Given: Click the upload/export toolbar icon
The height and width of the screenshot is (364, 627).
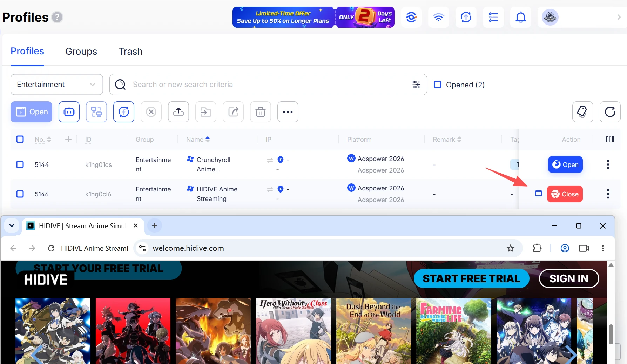Looking at the screenshot, I should [x=178, y=112].
